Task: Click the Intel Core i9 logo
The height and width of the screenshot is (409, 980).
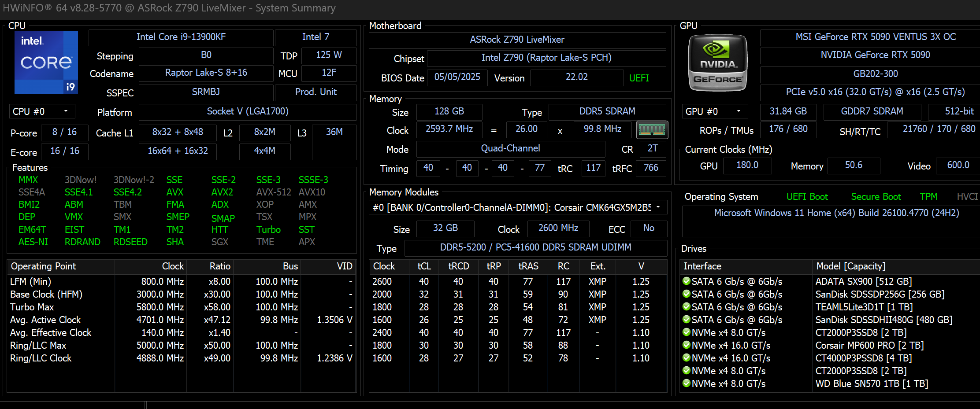Action: [46, 62]
